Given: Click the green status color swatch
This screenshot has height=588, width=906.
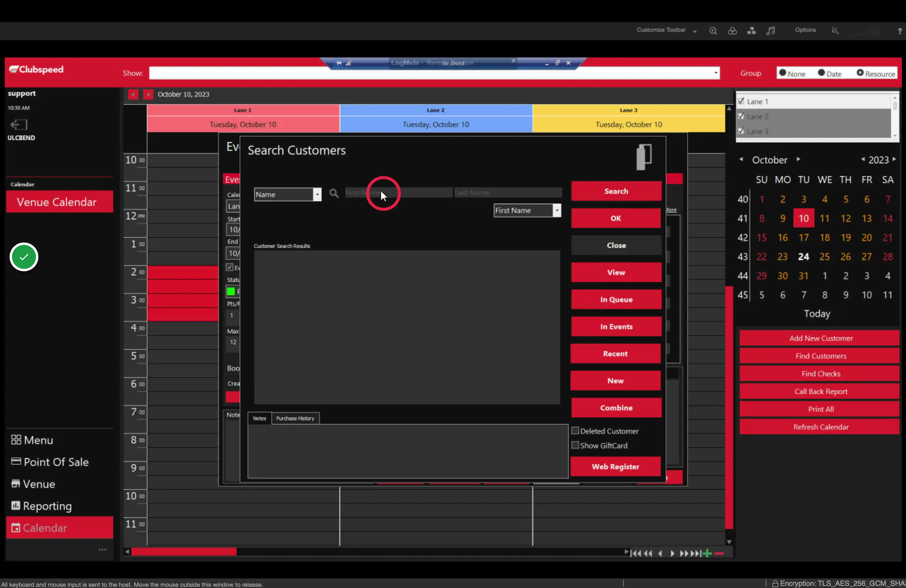Looking at the screenshot, I should tap(231, 292).
